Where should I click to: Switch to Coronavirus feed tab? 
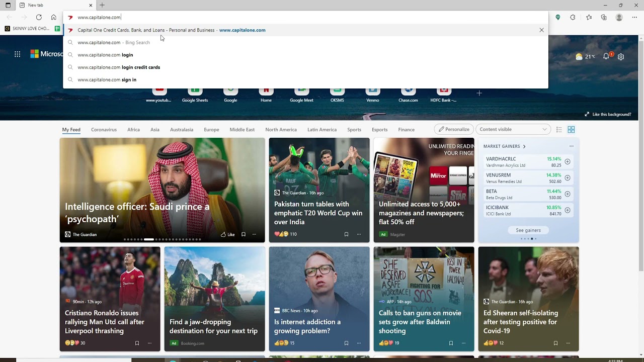pyautogui.click(x=104, y=130)
